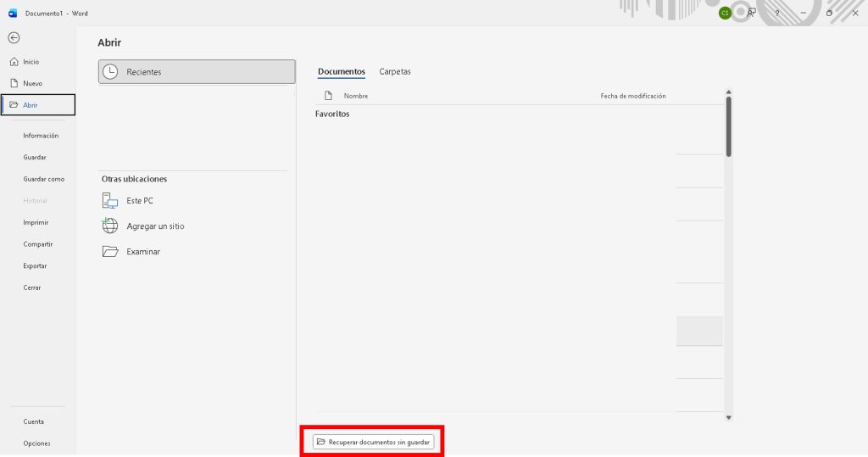Open help with the question mark icon
Screen dimensions: 868x457
(x=776, y=14)
